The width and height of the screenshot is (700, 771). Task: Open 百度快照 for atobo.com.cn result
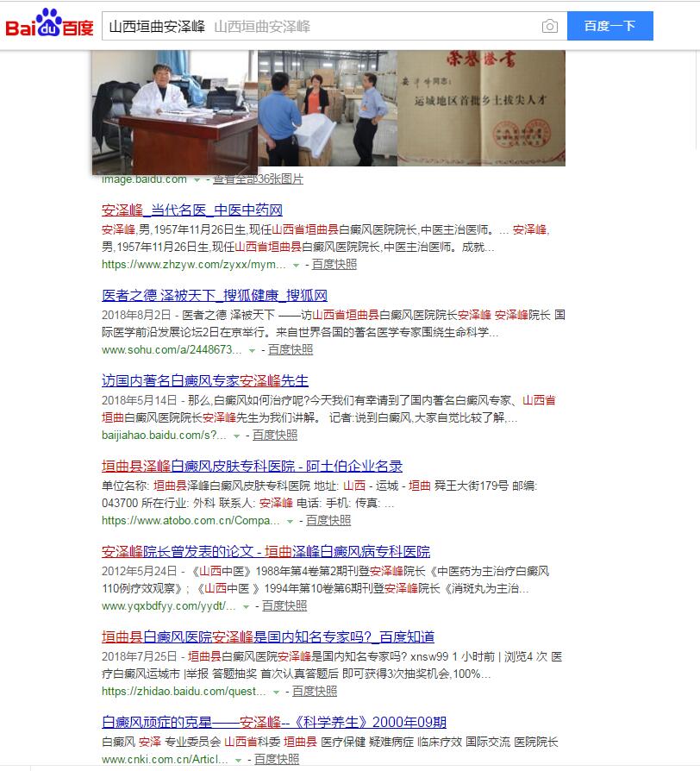point(328,520)
